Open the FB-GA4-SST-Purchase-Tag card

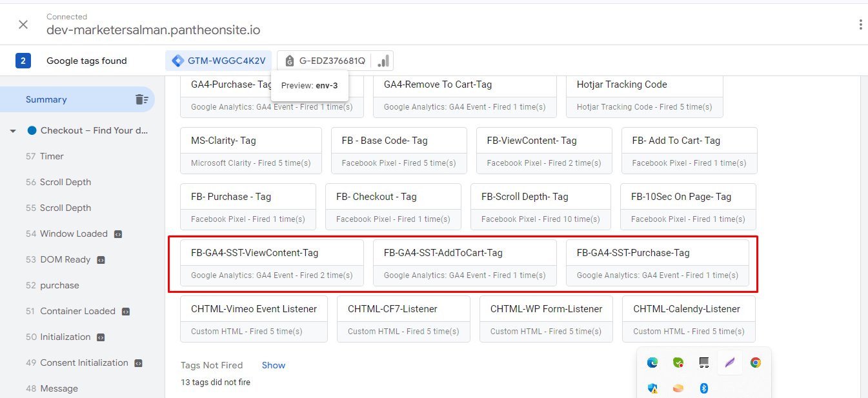click(x=657, y=263)
